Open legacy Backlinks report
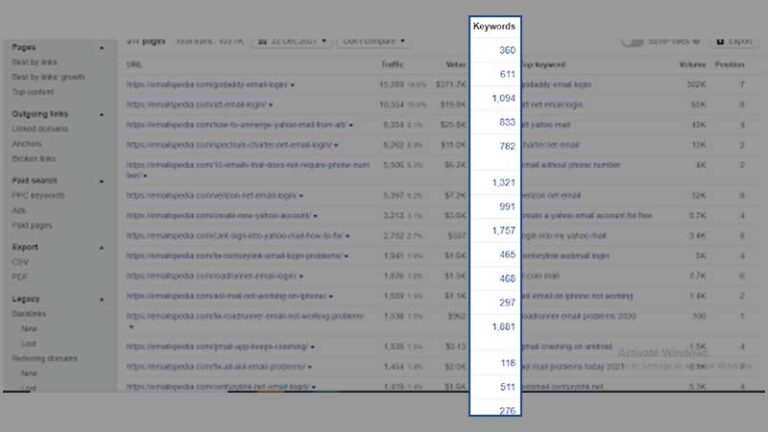The height and width of the screenshot is (432, 768). click(29, 313)
